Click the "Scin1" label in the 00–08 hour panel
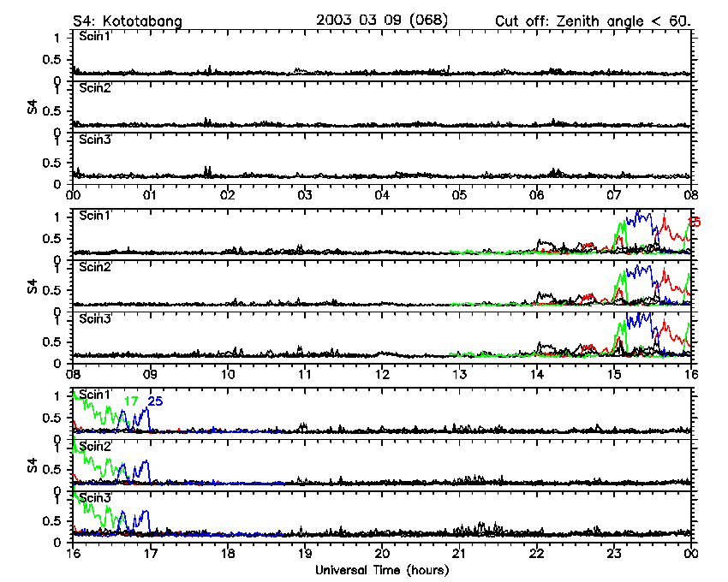The height and width of the screenshot is (582, 728). [95, 36]
